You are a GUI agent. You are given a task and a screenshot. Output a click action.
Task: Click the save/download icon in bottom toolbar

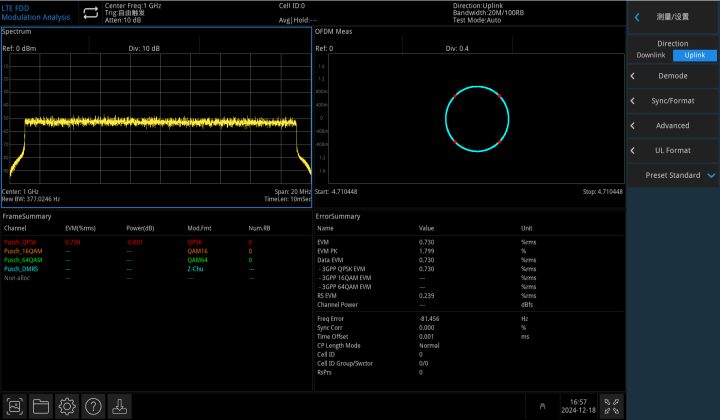[119, 406]
